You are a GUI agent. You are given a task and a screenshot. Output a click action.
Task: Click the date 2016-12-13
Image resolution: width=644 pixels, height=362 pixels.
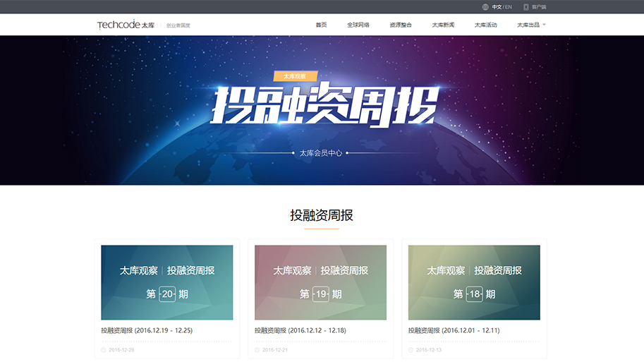pyautogui.click(x=429, y=350)
